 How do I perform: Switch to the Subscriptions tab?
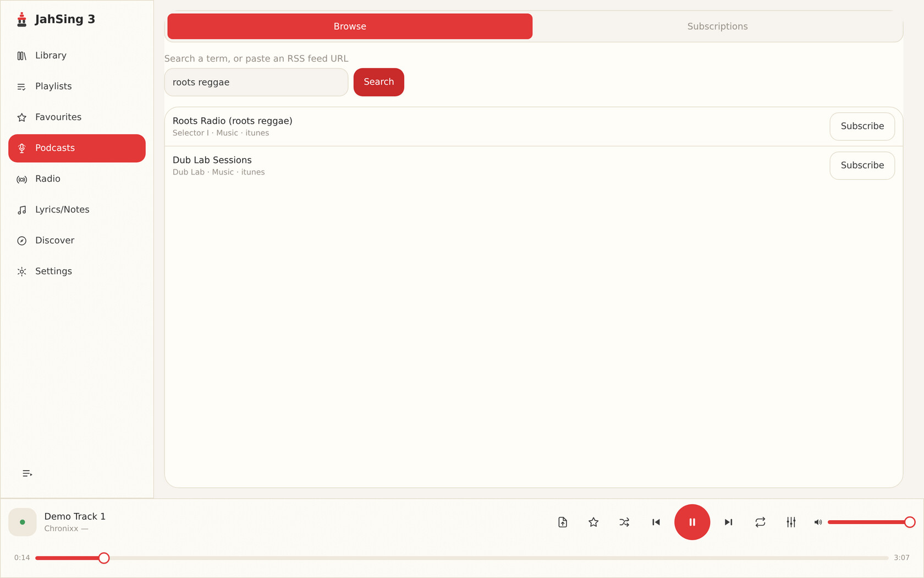[x=717, y=26]
